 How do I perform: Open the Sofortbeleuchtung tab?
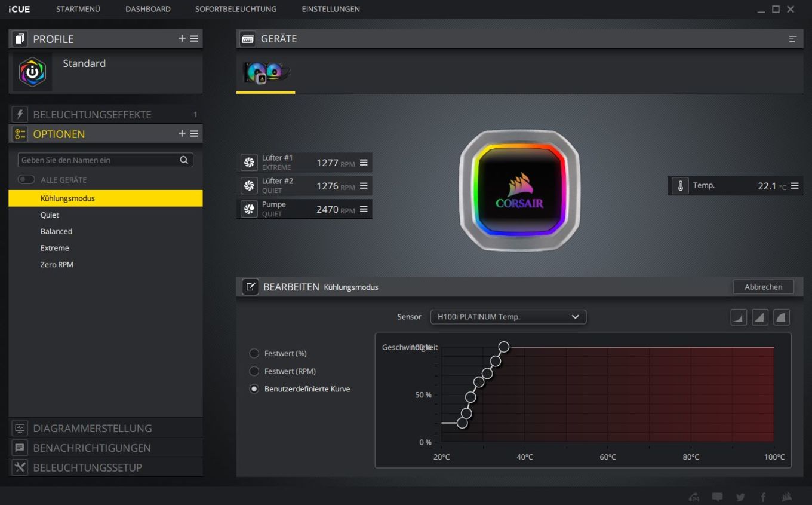click(236, 9)
